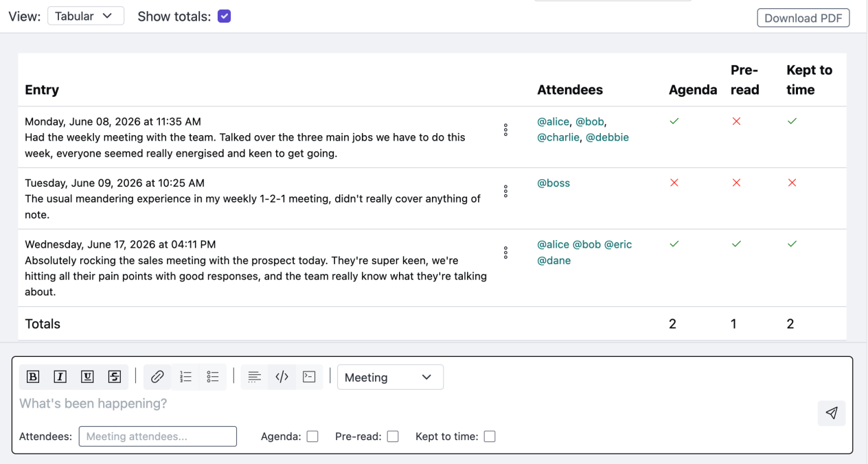Click the Attendees column header
The image size is (868, 464).
[x=570, y=90]
